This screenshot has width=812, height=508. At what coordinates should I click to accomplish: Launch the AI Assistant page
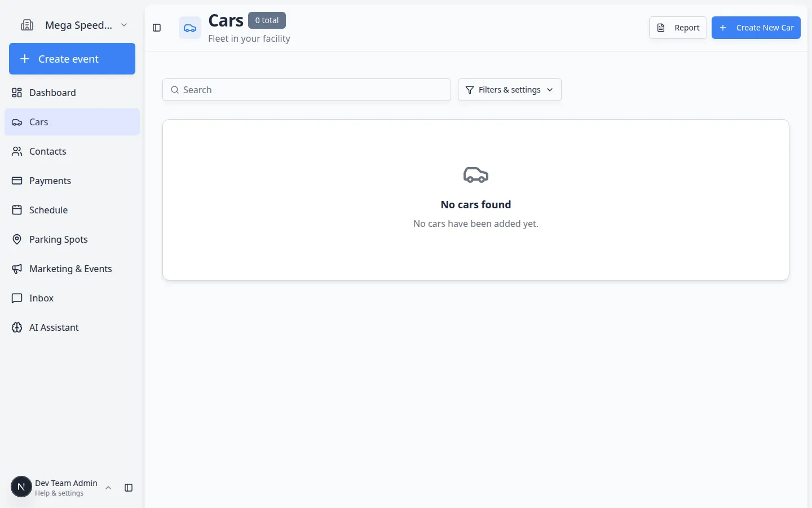tap(72, 327)
